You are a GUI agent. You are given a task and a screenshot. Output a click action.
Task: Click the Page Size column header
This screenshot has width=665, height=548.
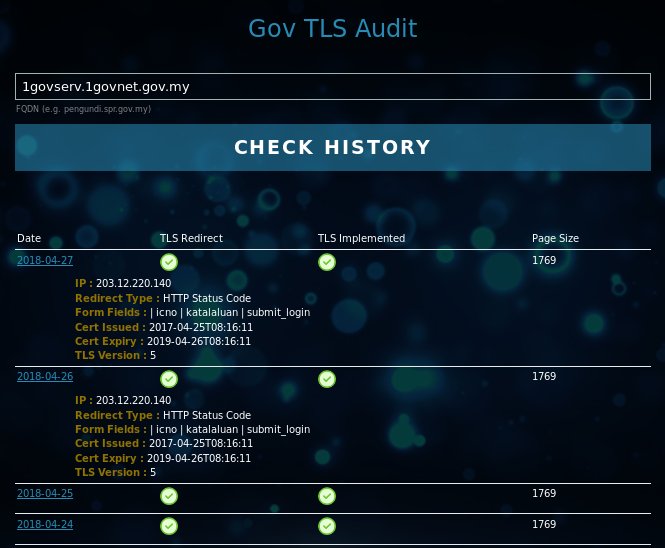pos(555,239)
